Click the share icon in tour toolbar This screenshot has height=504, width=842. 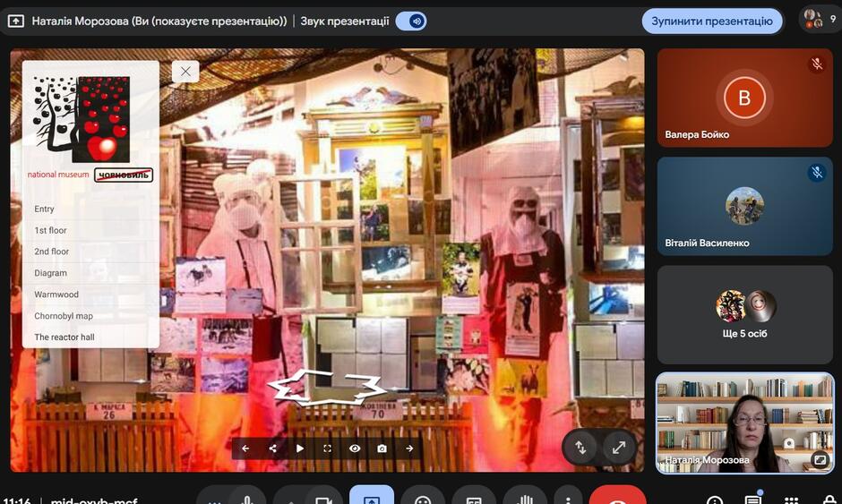(273, 448)
